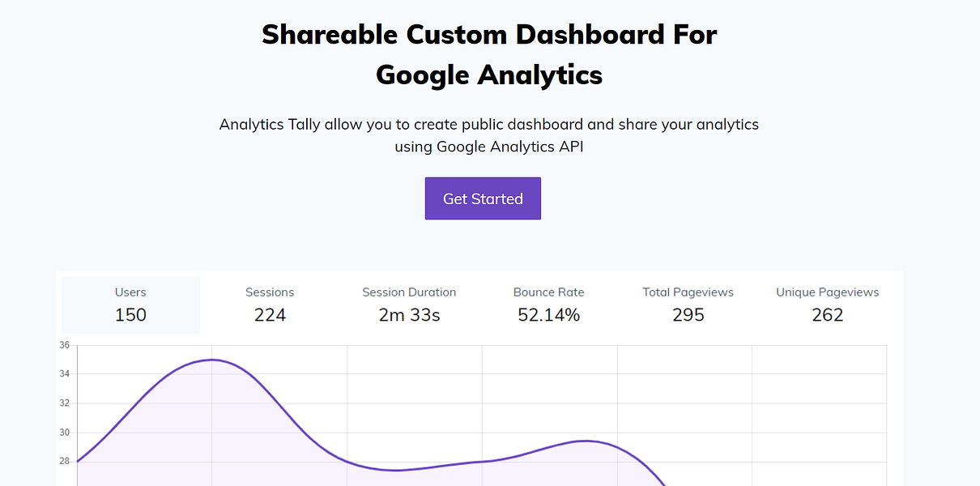Select the Total Pageviews metric tab
The height and width of the screenshot is (486, 980).
688,305
